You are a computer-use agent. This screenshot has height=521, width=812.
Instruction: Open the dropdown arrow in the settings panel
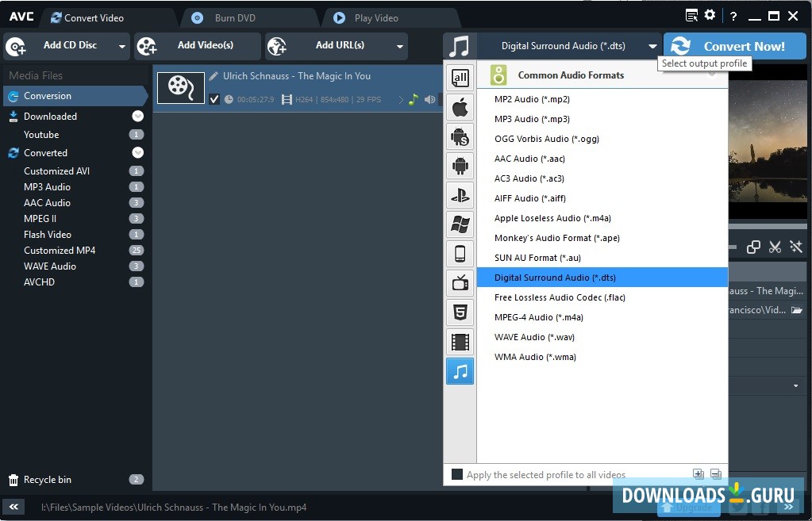coord(796,386)
